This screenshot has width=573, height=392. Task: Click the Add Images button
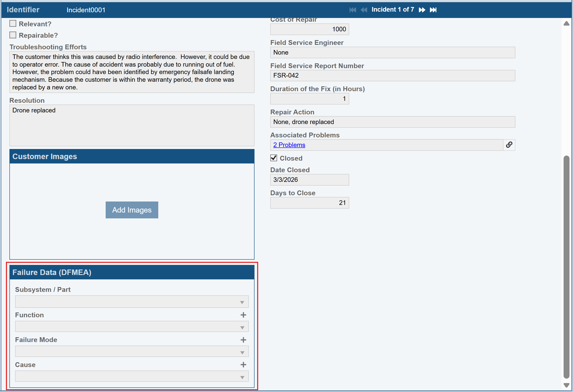click(132, 210)
